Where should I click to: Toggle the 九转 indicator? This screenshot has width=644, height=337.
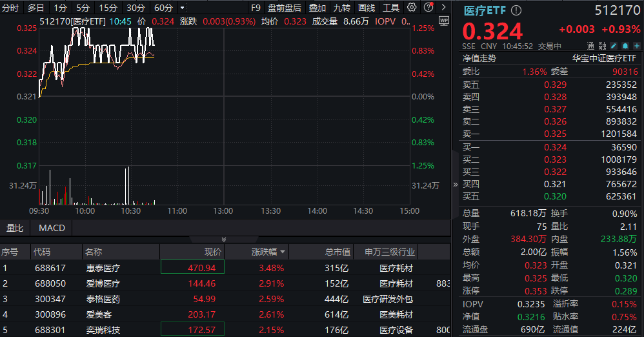(x=341, y=8)
